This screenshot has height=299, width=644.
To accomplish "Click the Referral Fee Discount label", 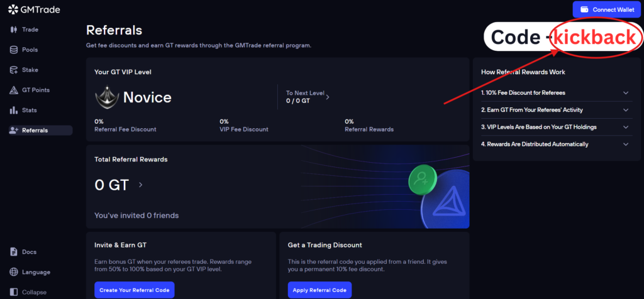I will coord(125,129).
